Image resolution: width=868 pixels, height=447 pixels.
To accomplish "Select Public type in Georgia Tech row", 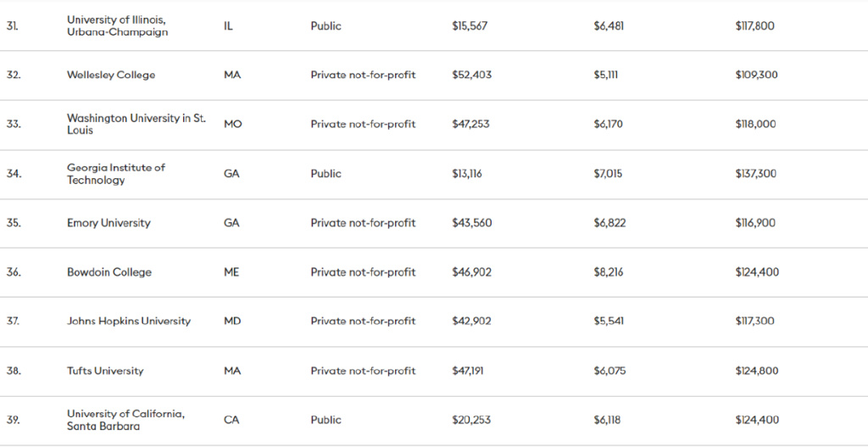I will tap(325, 173).
